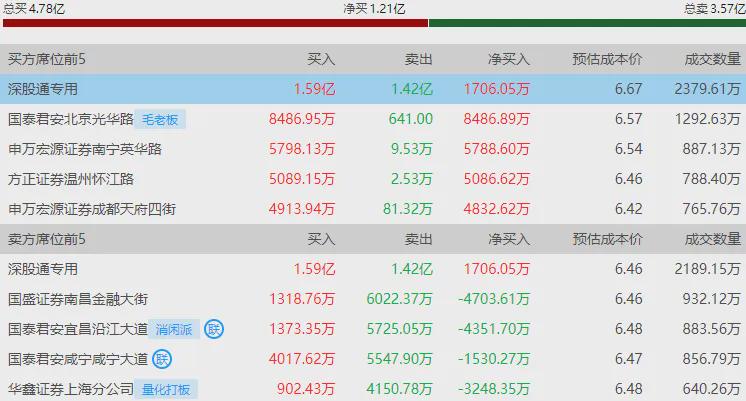Click net value -3248.35万
This screenshot has width=746, height=401.
pyautogui.click(x=494, y=389)
